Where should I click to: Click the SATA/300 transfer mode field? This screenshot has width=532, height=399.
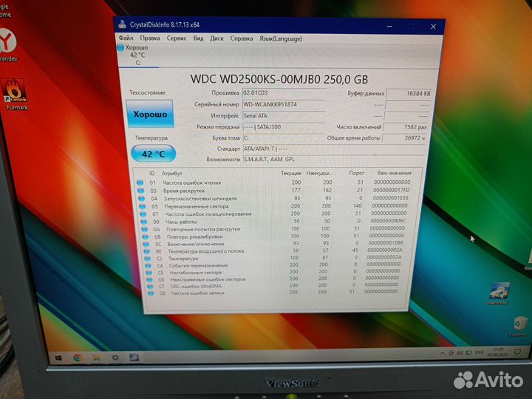click(284, 127)
